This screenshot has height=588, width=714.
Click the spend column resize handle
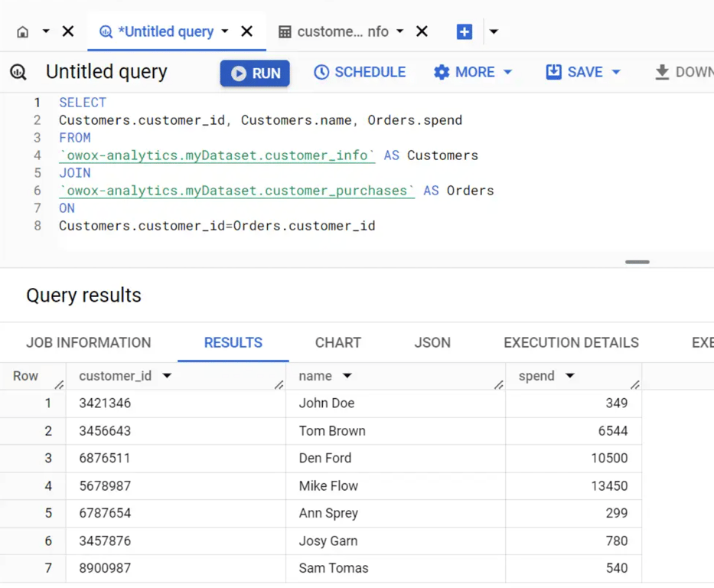click(x=635, y=385)
